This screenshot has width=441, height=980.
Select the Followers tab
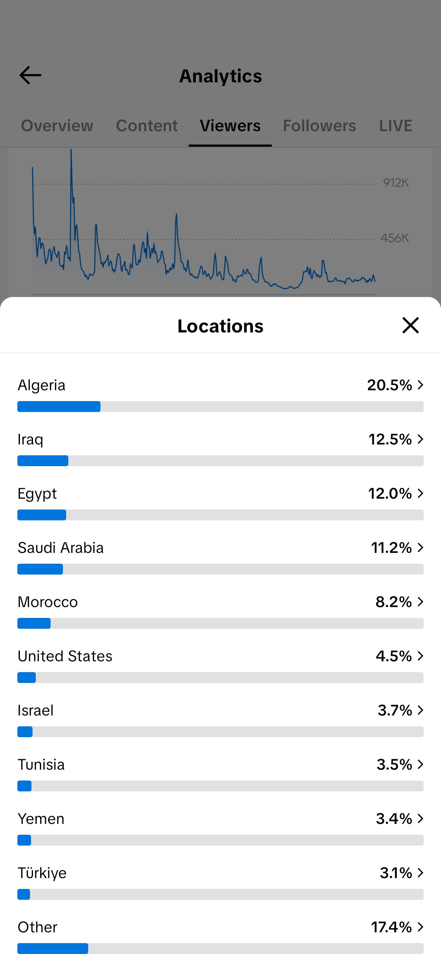click(x=319, y=126)
